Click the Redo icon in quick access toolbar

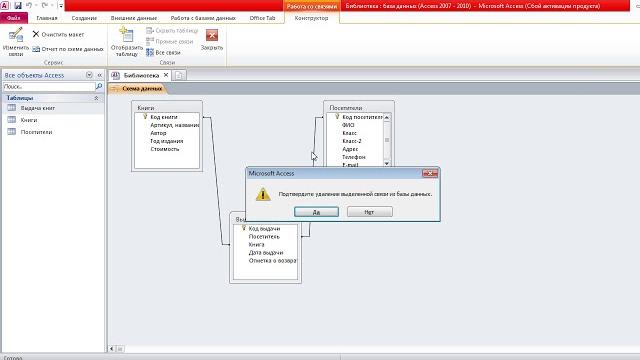tap(44, 5)
